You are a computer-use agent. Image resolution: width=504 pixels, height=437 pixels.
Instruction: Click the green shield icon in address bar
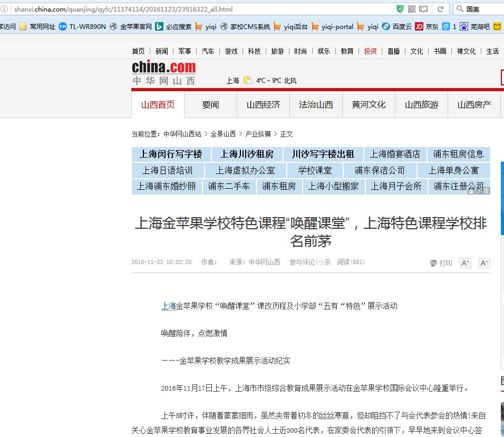pos(400,9)
